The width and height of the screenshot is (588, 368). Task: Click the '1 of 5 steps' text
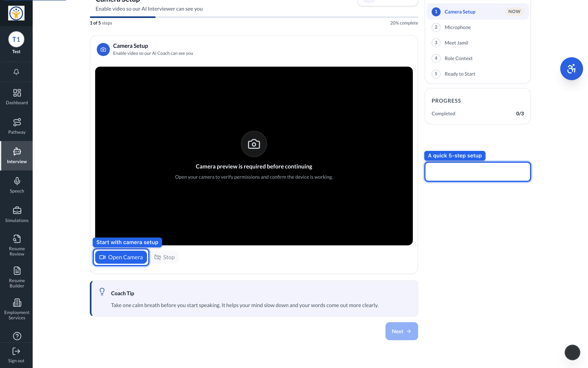click(x=101, y=23)
